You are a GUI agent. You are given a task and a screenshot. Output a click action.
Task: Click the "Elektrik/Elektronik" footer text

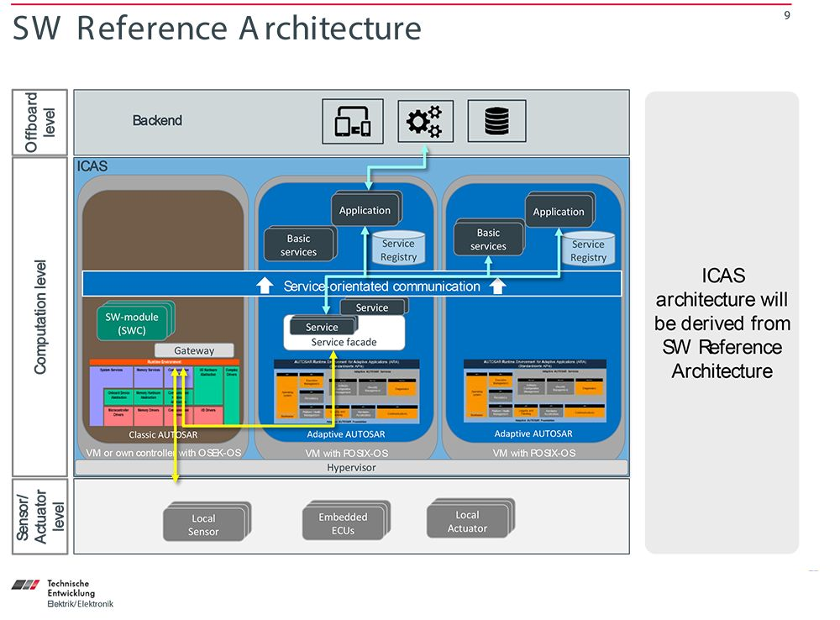[81, 604]
